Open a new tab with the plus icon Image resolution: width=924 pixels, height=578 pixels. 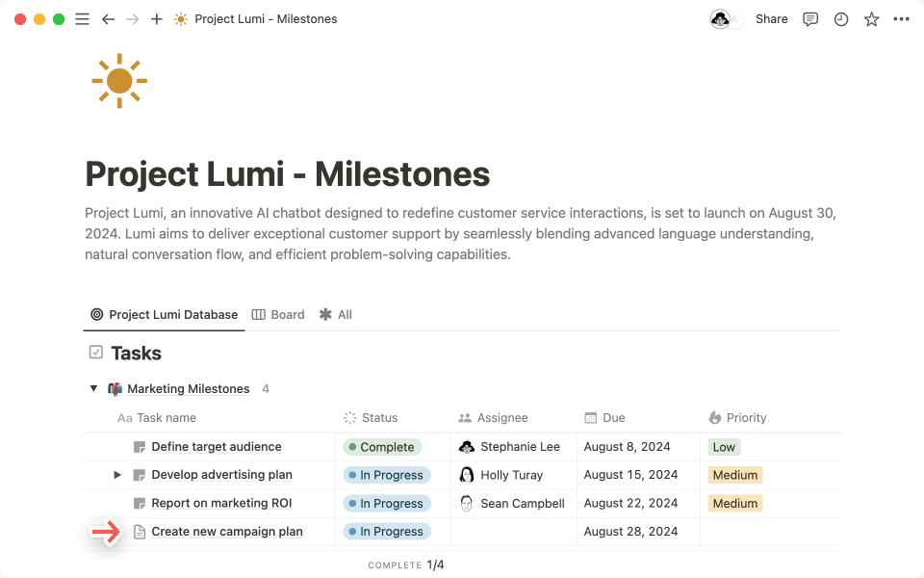pyautogui.click(x=156, y=18)
